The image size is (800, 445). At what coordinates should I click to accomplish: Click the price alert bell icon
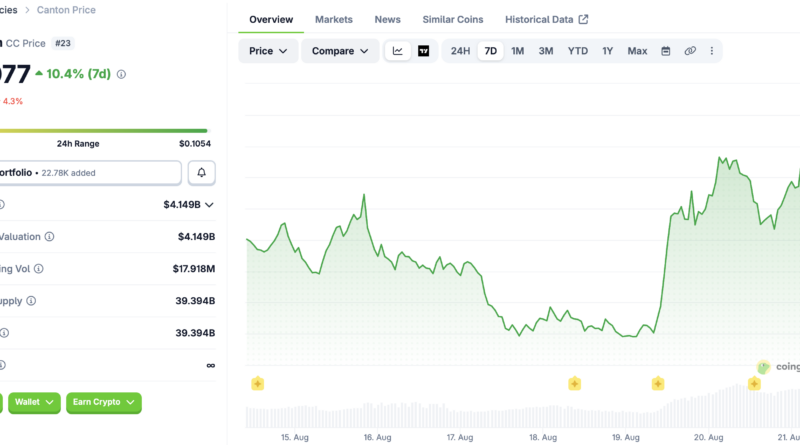coord(202,172)
